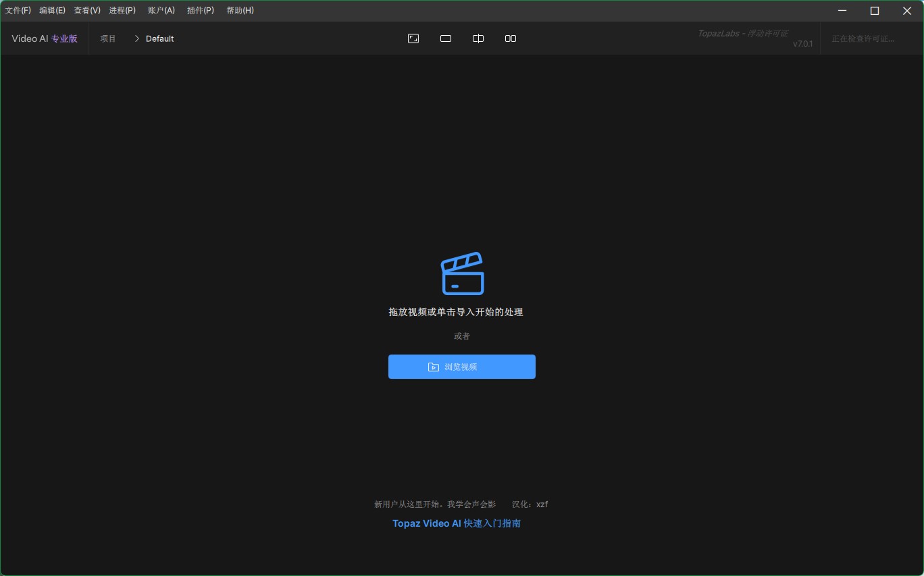Select the first layout icon in the toolbar

[x=413, y=38]
